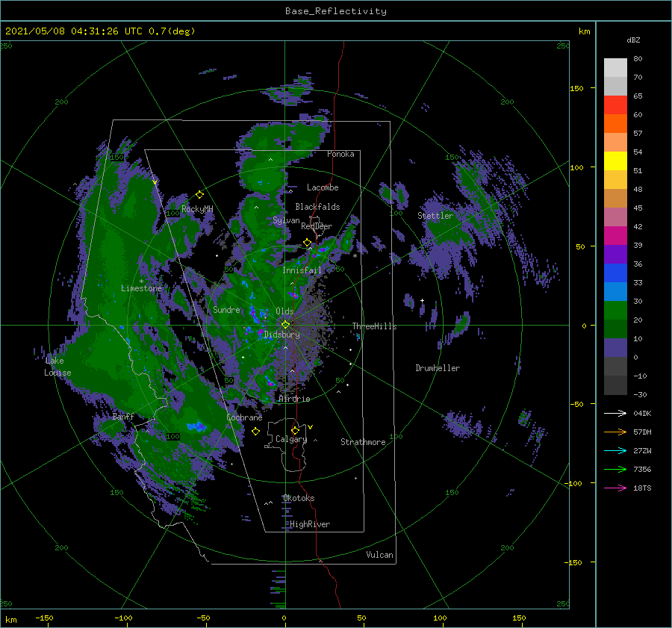Click the Okotoks label
The image size is (672, 628).
pyautogui.click(x=299, y=498)
